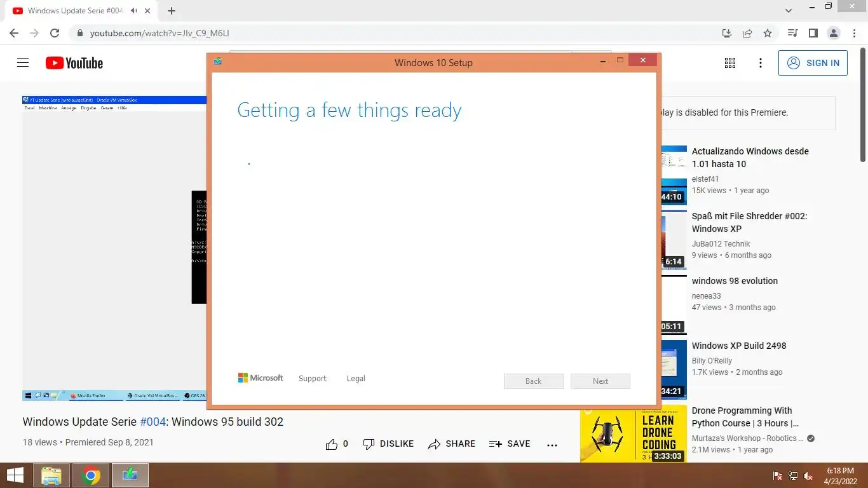Image resolution: width=868 pixels, height=488 pixels.
Task: Open the YouTube apps grid icon
Action: 730,63
